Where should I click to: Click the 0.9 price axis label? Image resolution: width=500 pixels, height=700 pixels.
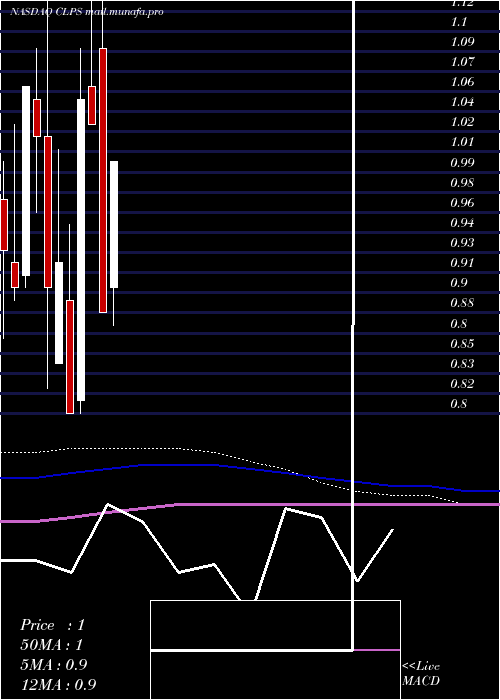pyautogui.click(x=459, y=283)
